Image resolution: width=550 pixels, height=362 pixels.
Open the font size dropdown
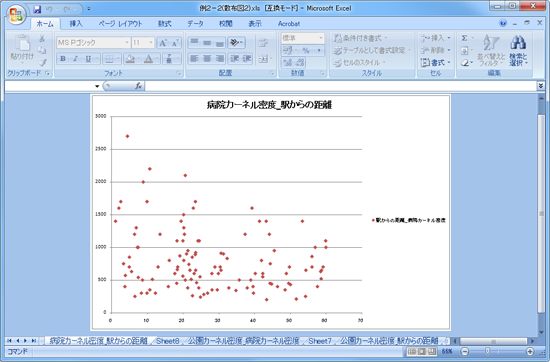151,43
